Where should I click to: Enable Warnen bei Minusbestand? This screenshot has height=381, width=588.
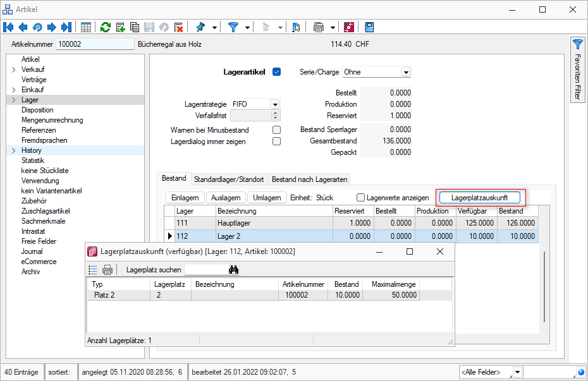click(276, 130)
